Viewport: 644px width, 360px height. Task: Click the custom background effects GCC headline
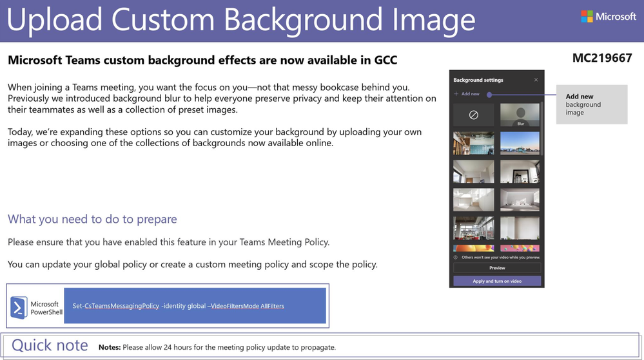[x=202, y=61]
